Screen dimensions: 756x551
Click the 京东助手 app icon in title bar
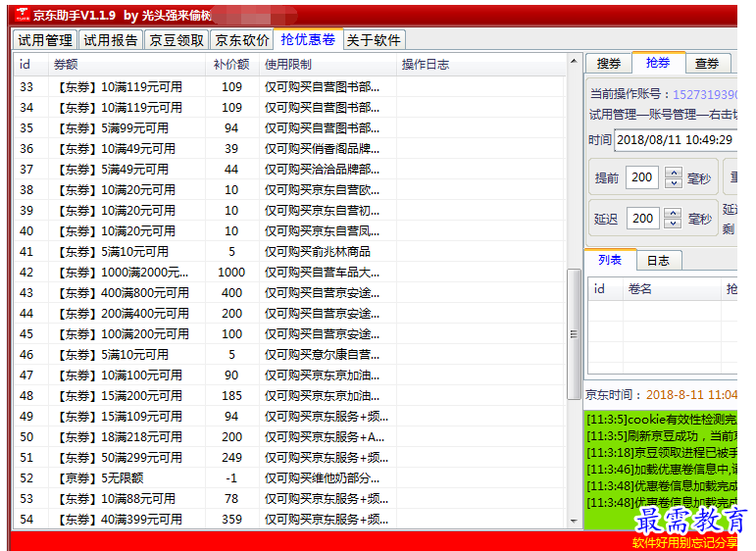tap(23, 15)
